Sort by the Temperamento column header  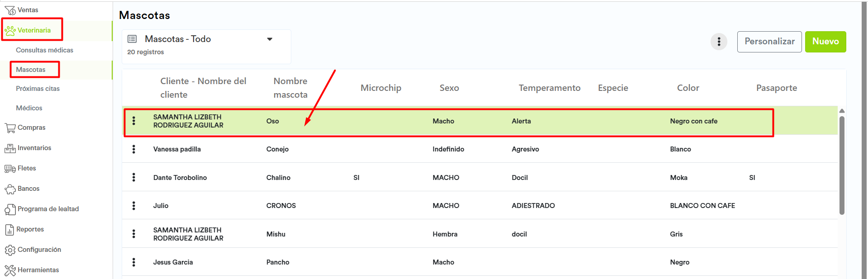pyautogui.click(x=549, y=88)
